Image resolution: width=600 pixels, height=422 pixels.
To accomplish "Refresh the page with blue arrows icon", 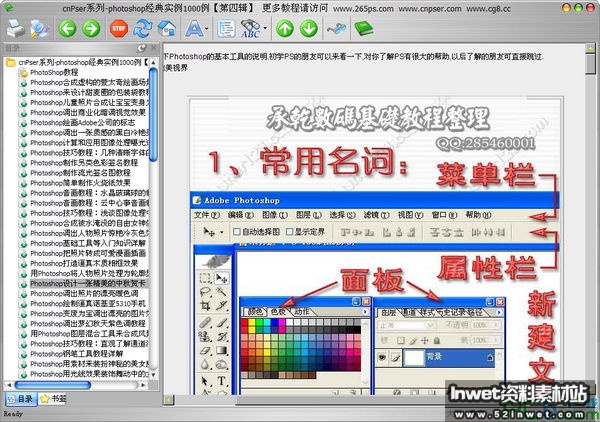I will [143, 29].
